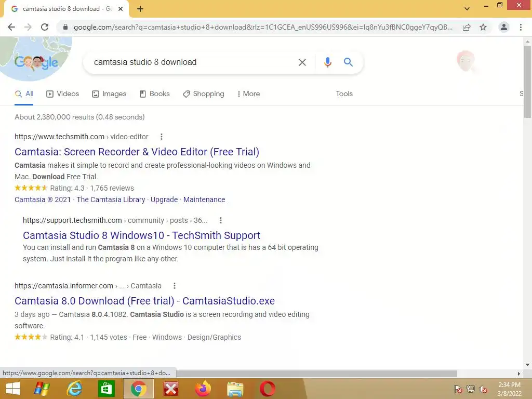Click the vertical scrollbar thumb
This screenshot has height=399, width=532.
[527, 82]
